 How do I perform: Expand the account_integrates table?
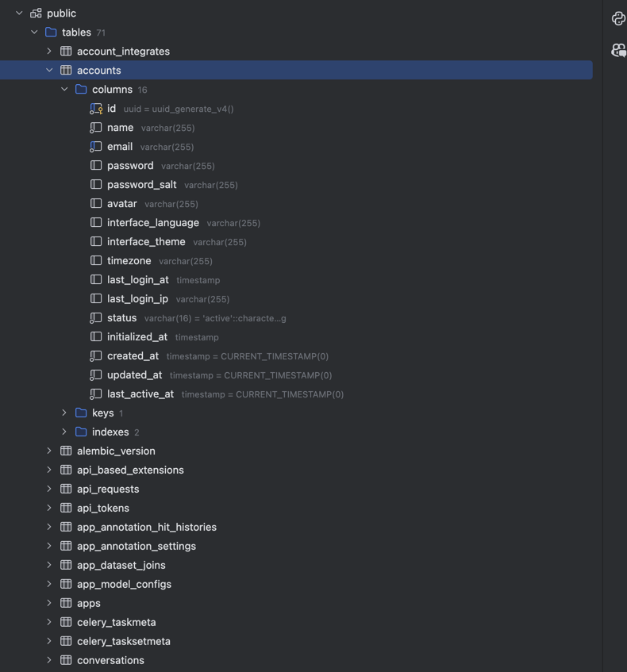[x=49, y=52]
